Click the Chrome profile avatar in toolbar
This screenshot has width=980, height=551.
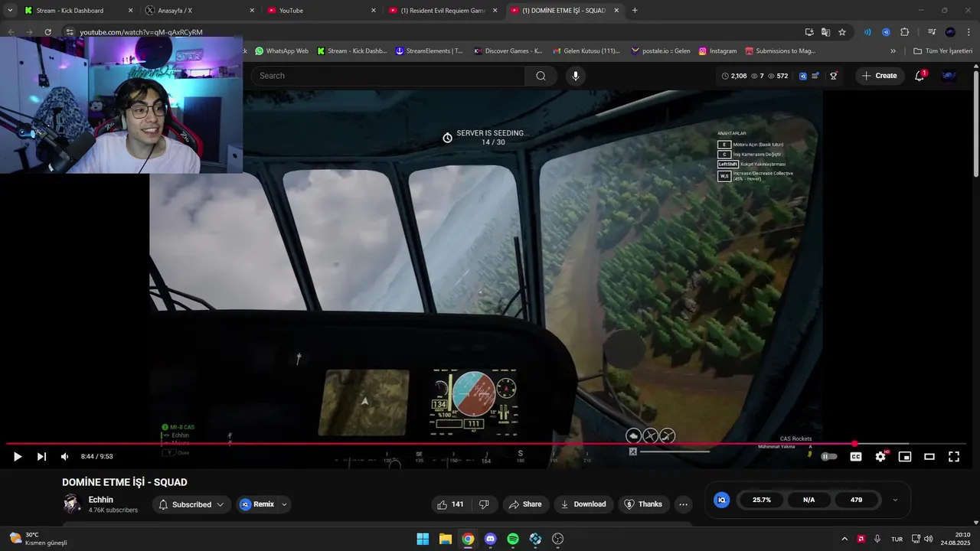point(950,32)
